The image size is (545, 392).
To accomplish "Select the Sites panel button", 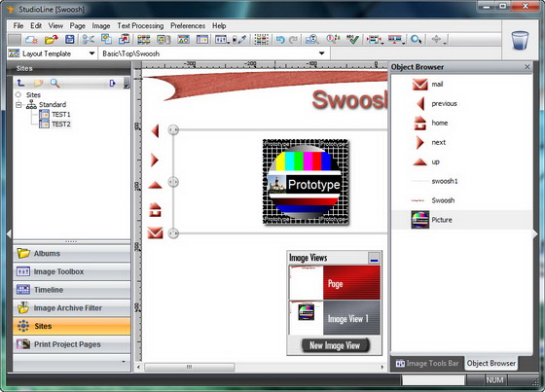I will [72, 326].
